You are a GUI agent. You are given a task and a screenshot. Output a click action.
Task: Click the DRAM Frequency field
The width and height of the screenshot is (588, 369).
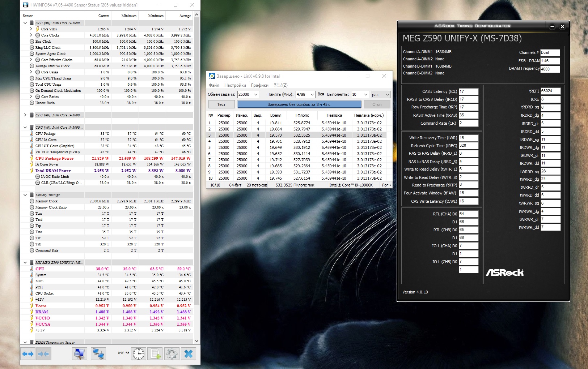click(550, 69)
